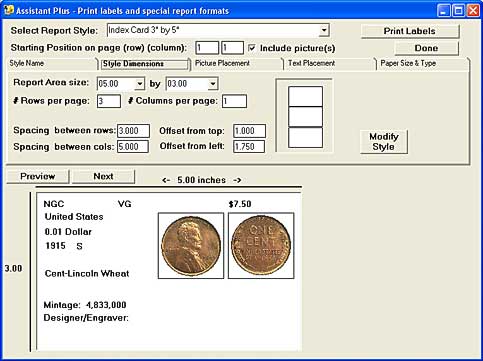Click the Next button
Image resolution: width=483 pixels, height=361 pixels.
coord(103,176)
